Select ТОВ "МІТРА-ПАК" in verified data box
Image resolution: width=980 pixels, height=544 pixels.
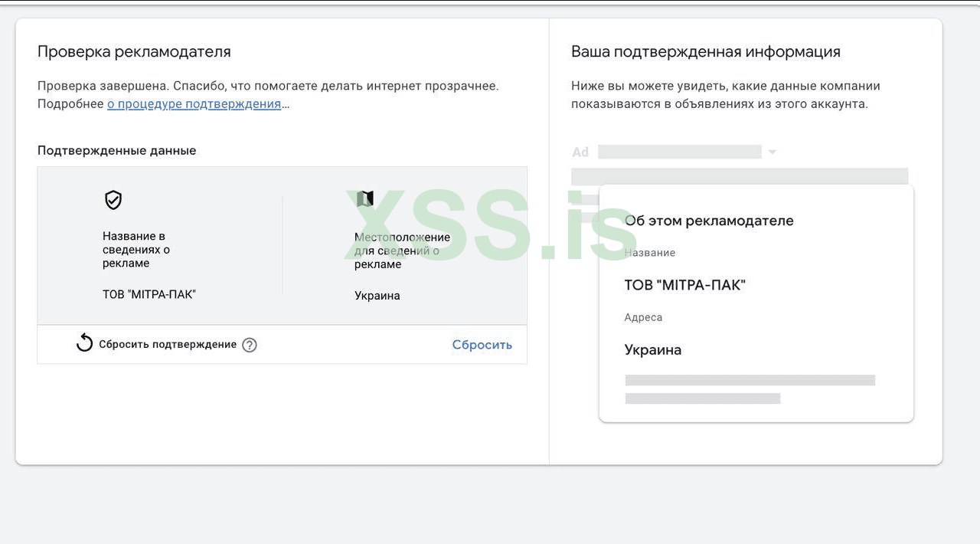click(x=149, y=294)
